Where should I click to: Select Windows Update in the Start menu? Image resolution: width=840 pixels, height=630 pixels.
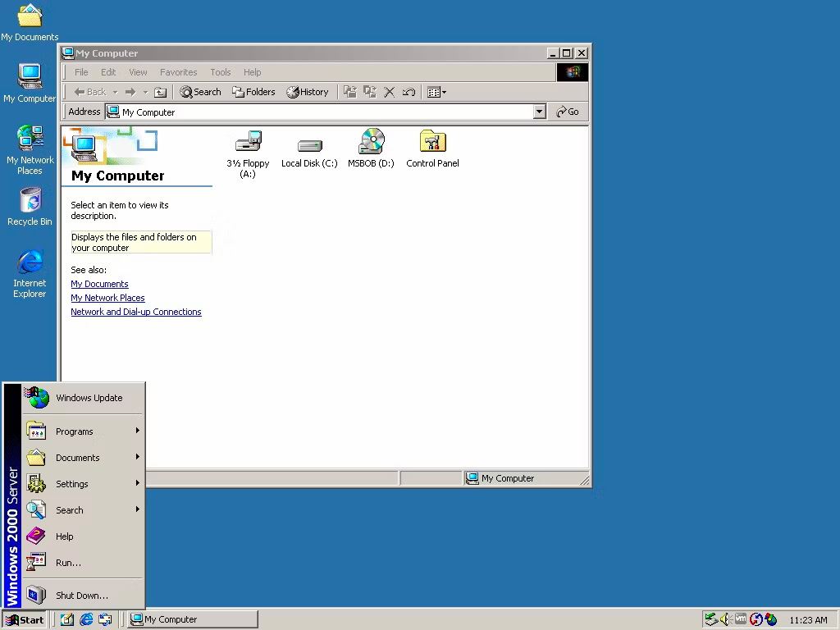(x=89, y=398)
